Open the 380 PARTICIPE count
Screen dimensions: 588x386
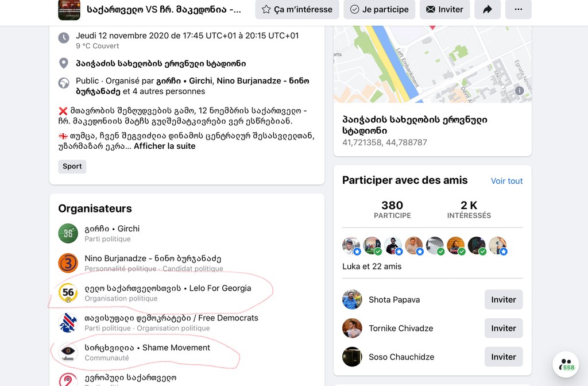point(392,209)
